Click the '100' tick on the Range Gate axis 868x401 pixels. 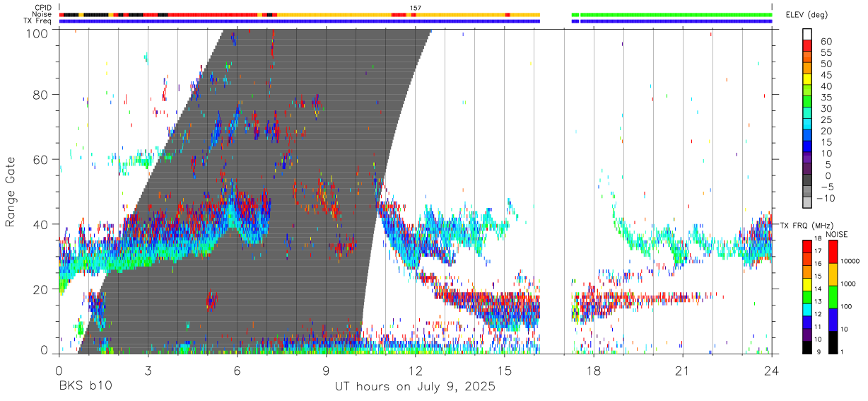click(x=37, y=33)
